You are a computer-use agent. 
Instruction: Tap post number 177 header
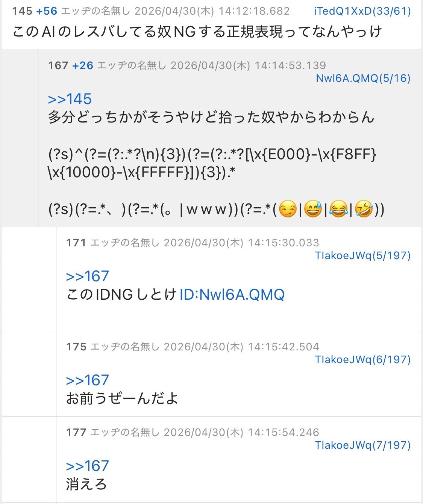coord(76,432)
